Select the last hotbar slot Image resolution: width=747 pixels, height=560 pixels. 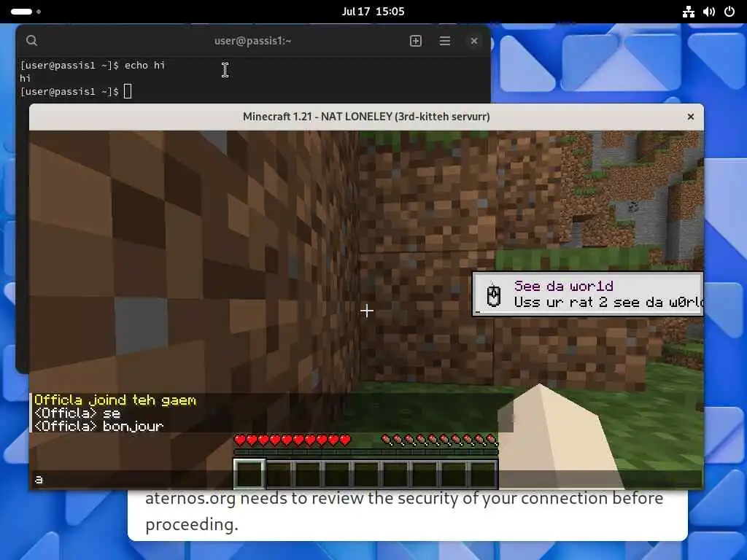483,474
